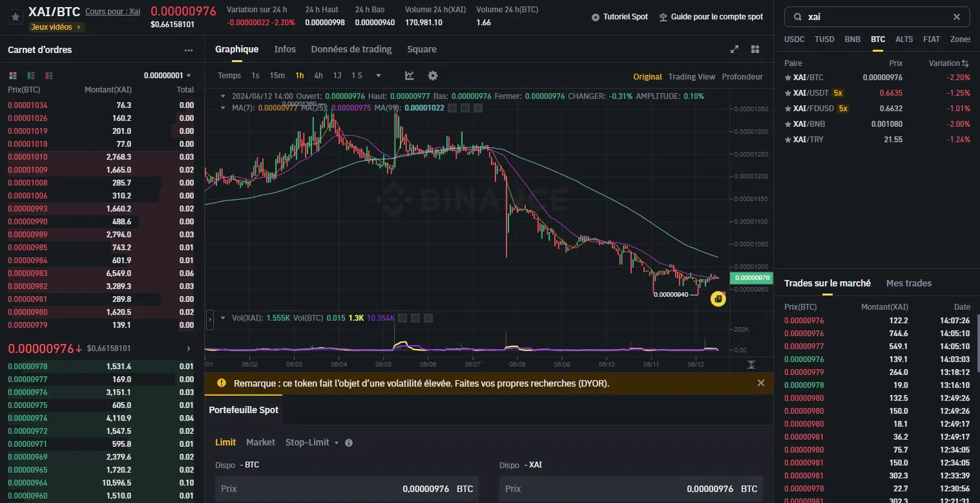Select the BNB market tab

pyautogui.click(x=853, y=39)
